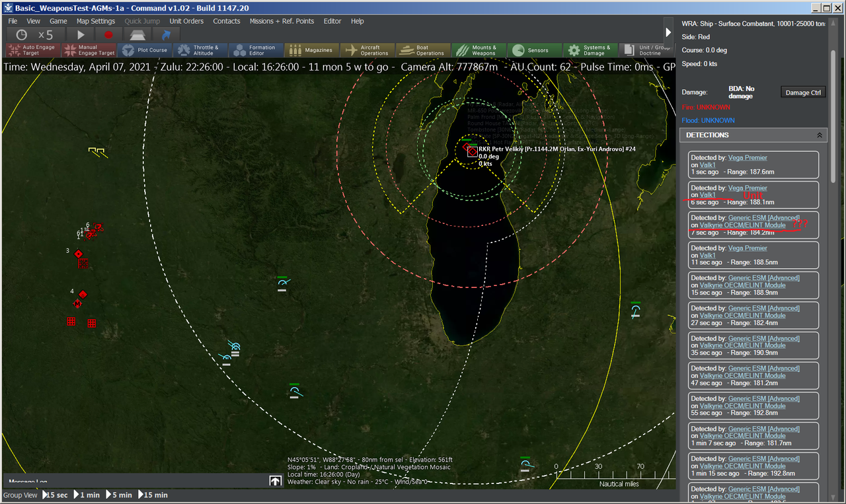Click the blue curved arrow toolbar icon
846x504 pixels.
click(166, 35)
